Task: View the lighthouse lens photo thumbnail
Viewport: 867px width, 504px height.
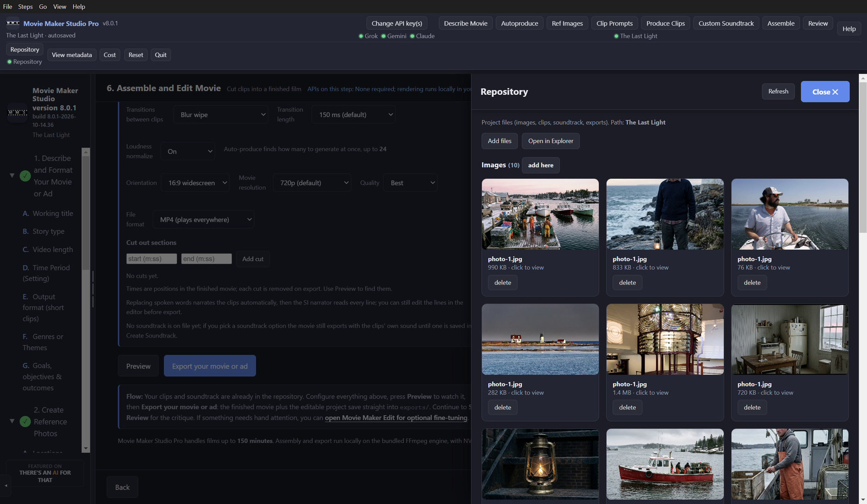Action: click(x=665, y=339)
